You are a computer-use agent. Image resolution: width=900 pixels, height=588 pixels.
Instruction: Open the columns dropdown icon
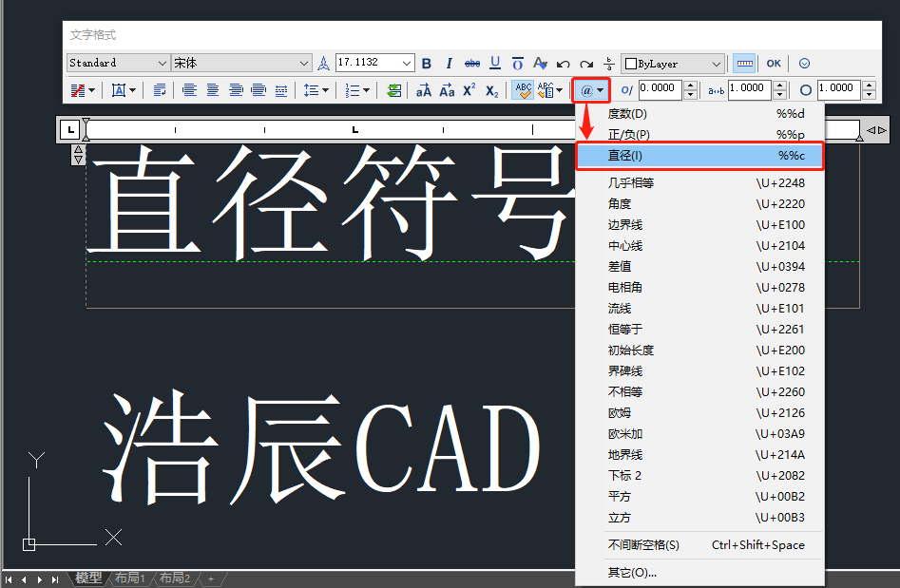point(83,90)
